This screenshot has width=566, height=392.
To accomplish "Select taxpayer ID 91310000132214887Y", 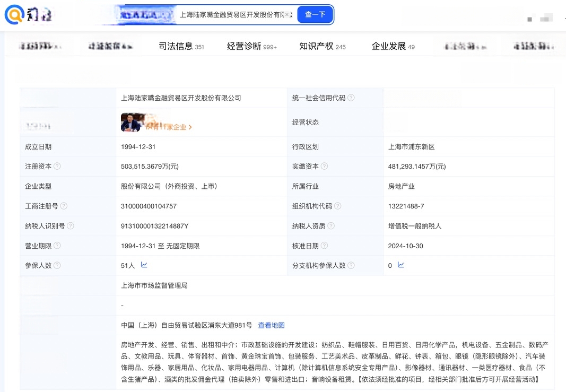I will point(154,226).
